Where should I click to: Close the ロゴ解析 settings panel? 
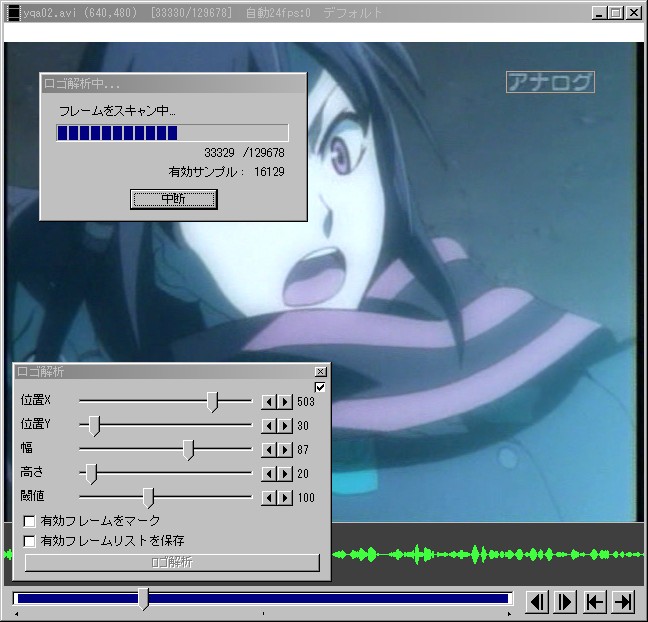[320, 372]
